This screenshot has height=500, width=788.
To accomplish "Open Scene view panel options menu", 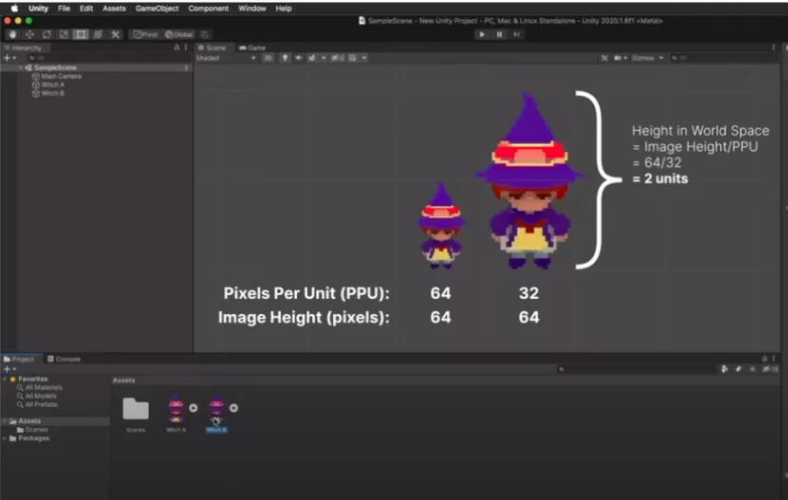I will coord(773,48).
